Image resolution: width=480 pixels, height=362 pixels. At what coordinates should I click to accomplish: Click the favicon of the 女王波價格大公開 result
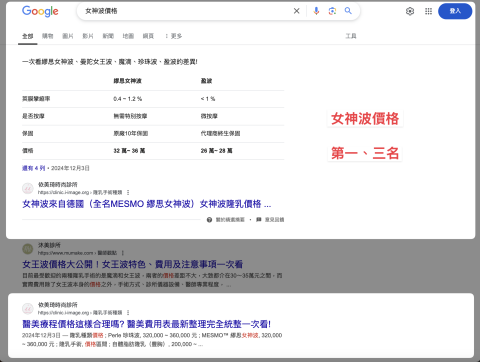[28, 249]
